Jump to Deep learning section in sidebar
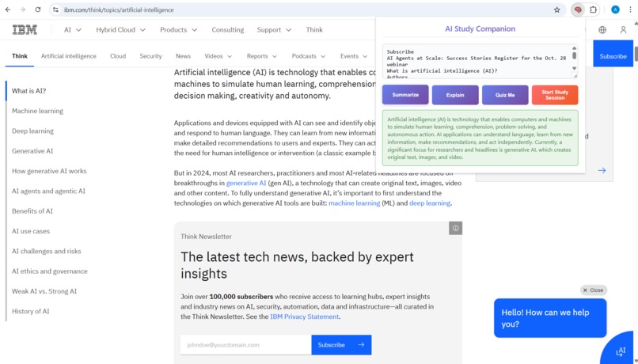 (x=32, y=131)
